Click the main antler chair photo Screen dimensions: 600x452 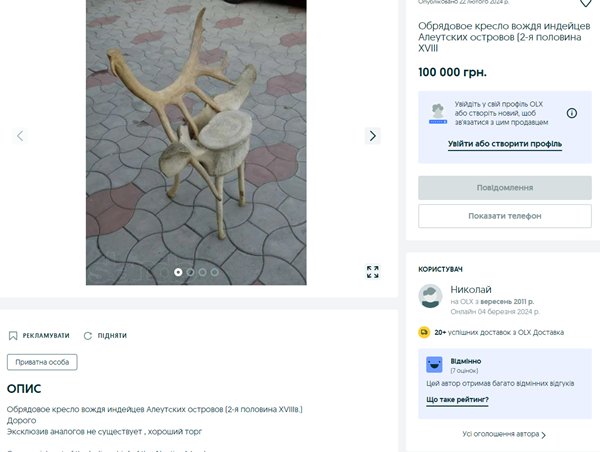coord(196,142)
